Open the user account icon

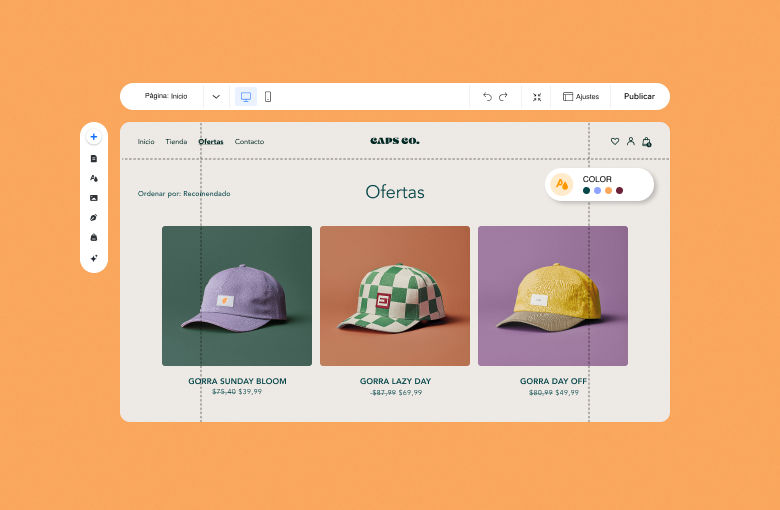tap(631, 141)
